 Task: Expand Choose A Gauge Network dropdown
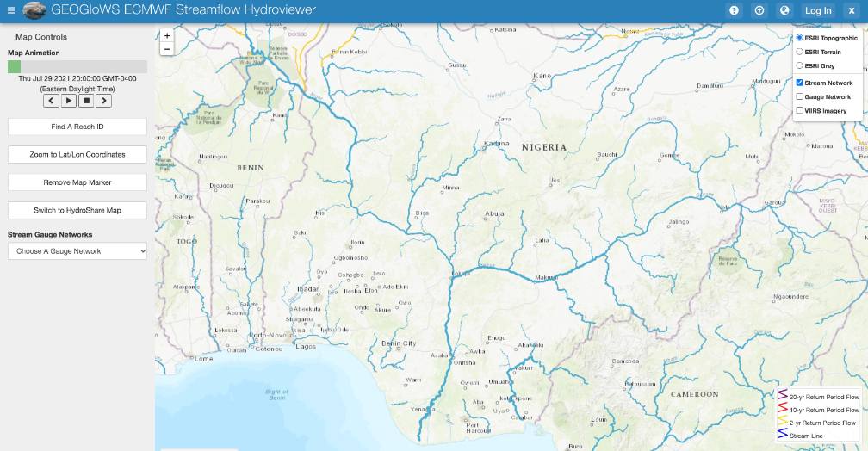[x=77, y=251]
